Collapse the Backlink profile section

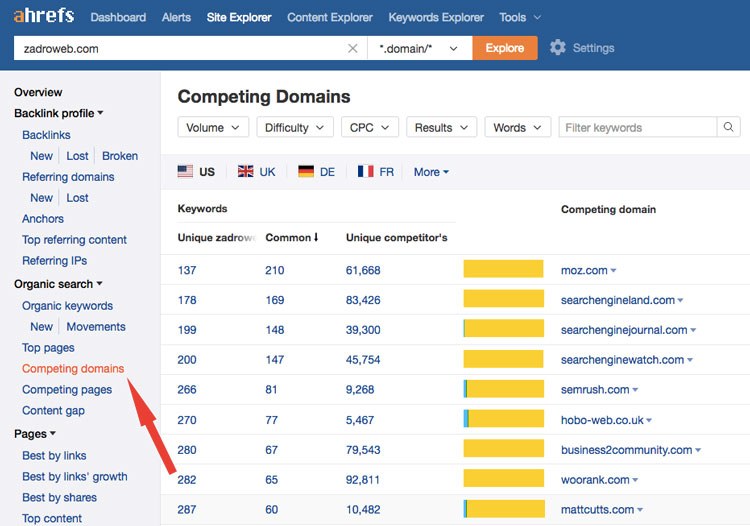(58, 113)
